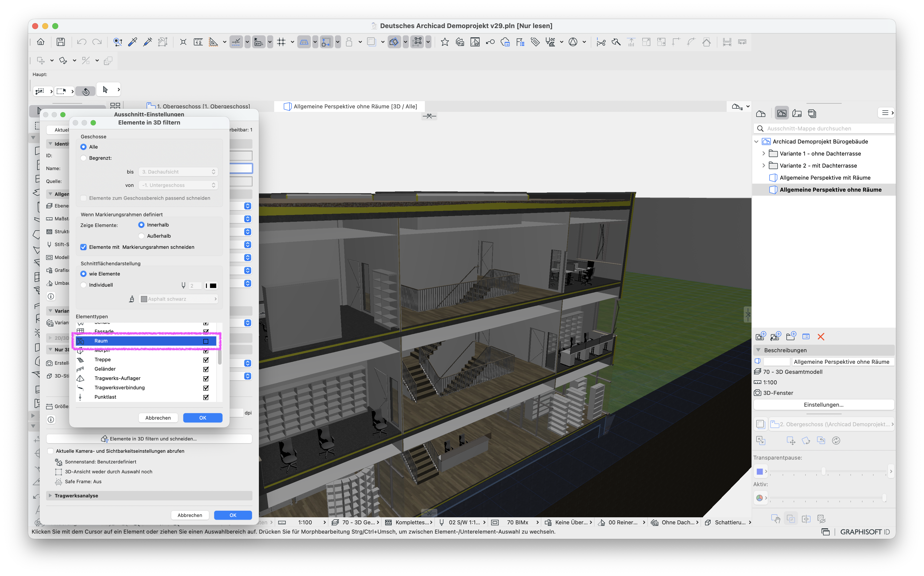Click Abbrechen in Elemente in 3D filtern dialog
This screenshot has height=576, width=924.
click(x=158, y=418)
